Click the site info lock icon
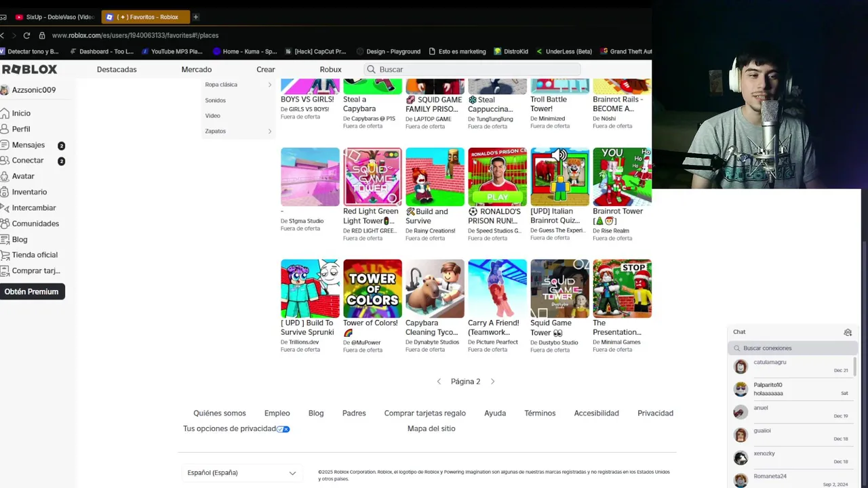This screenshot has height=488, width=868. point(42,35)
